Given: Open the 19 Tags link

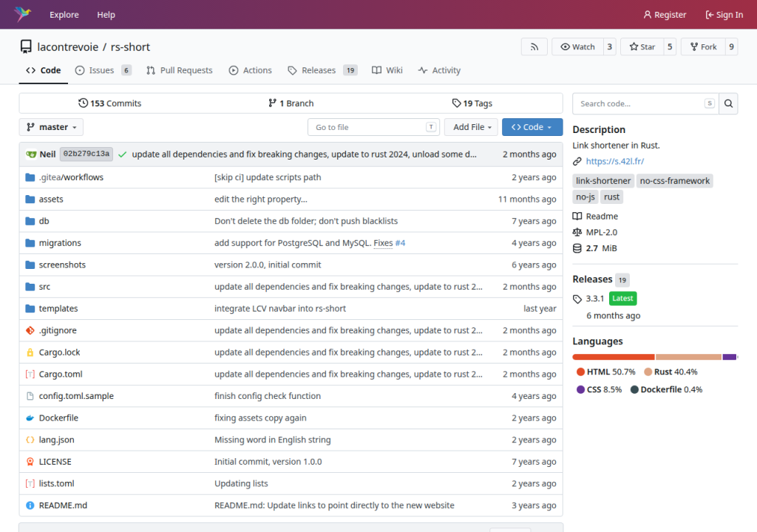Looking at the screenshot, I should (472, 103).
